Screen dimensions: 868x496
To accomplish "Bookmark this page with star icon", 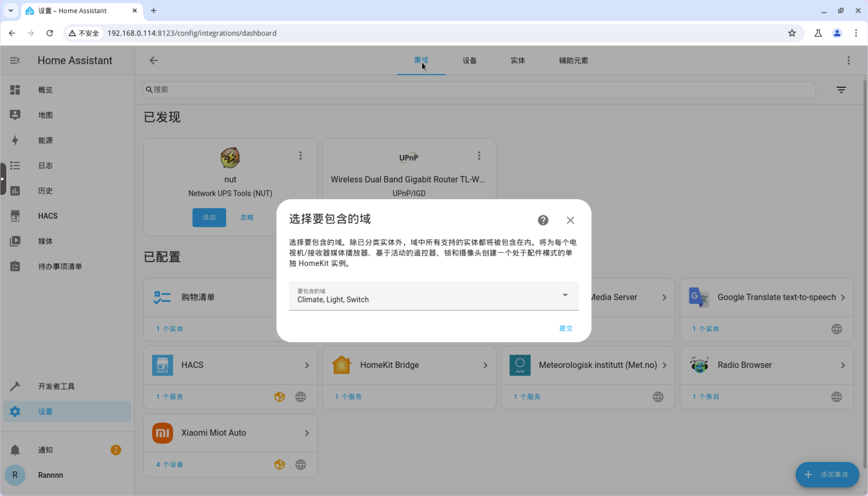I will point(792,33).
